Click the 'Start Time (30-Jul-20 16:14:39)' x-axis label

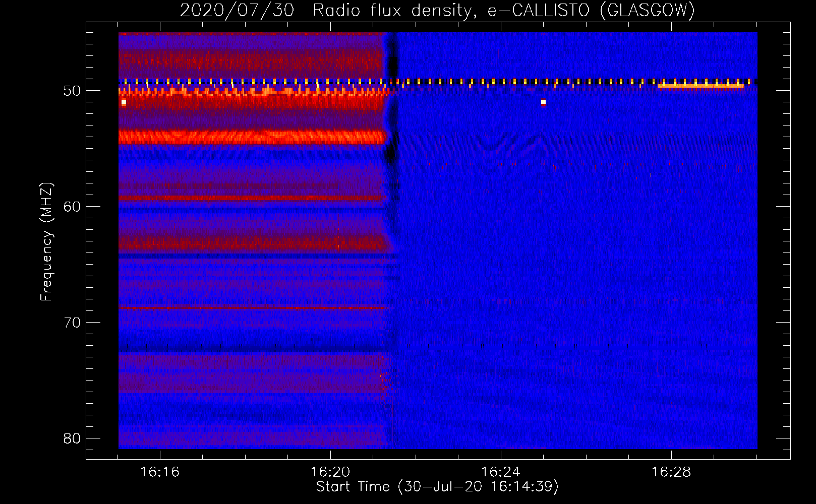[437, 487]
